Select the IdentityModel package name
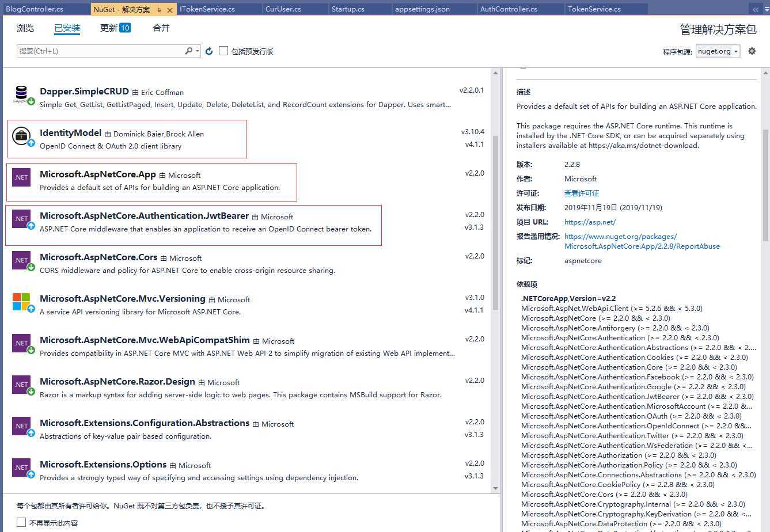This screenshot has height=532, width=770. (70, 133)
